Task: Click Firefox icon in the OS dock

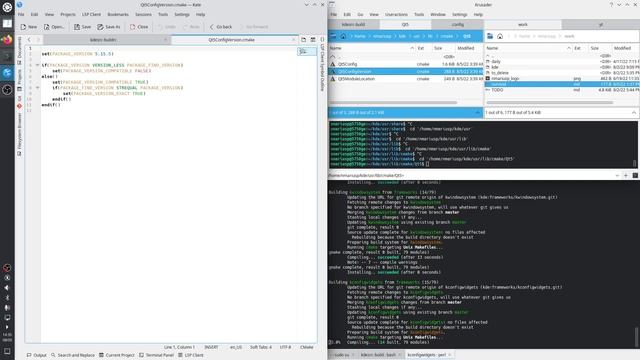Action: (7, 40)
